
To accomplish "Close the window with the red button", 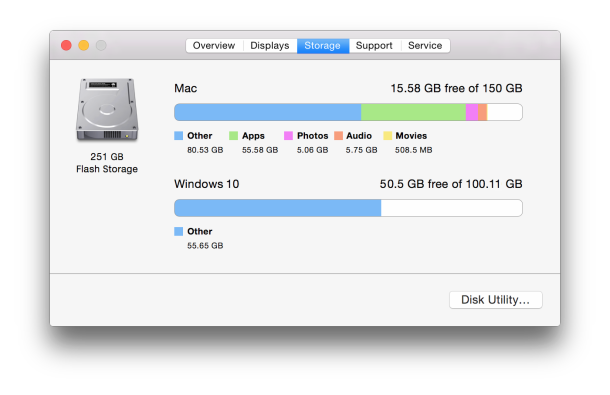I will tap(67, 46).
